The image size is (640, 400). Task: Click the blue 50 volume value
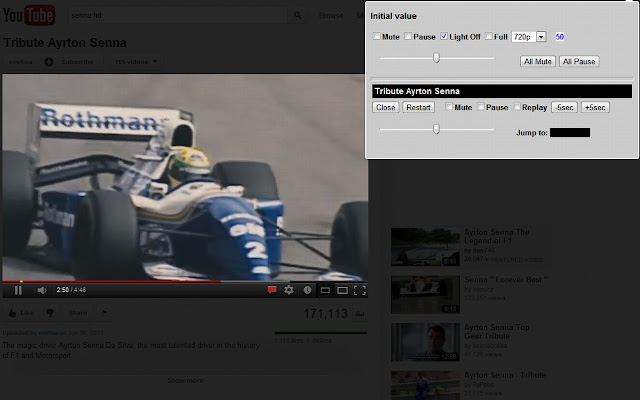tap(560, 37)
